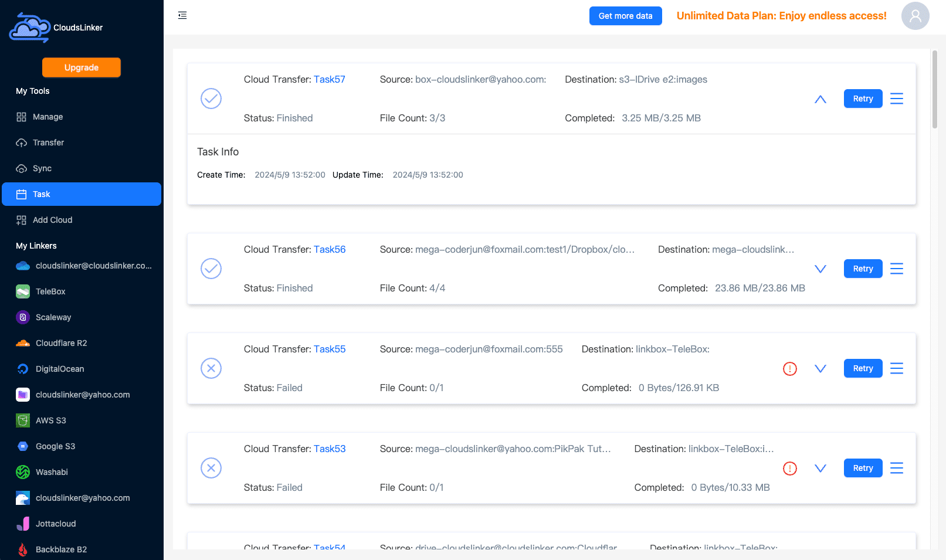
Task: Show the Task55 error warning icon
Action: [790, 369]
